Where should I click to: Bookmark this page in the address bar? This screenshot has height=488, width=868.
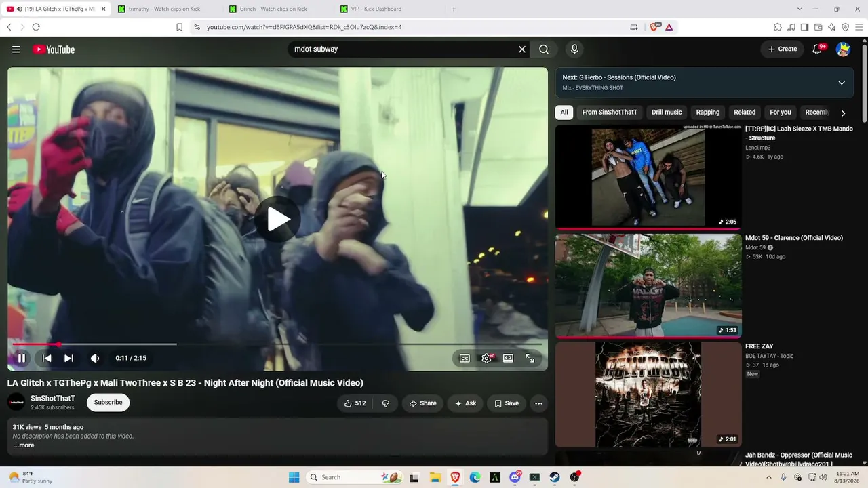tap(179, 27)
